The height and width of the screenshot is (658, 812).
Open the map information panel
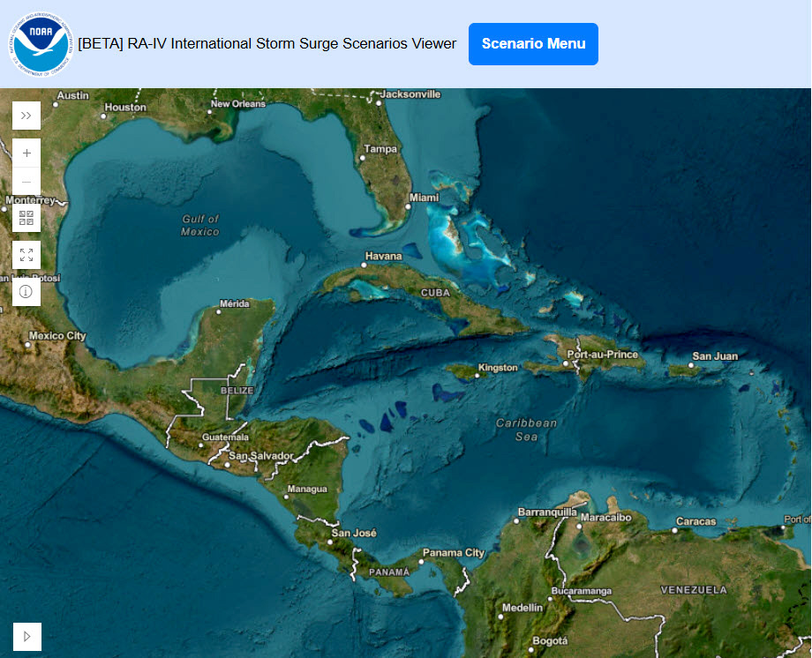26,291
